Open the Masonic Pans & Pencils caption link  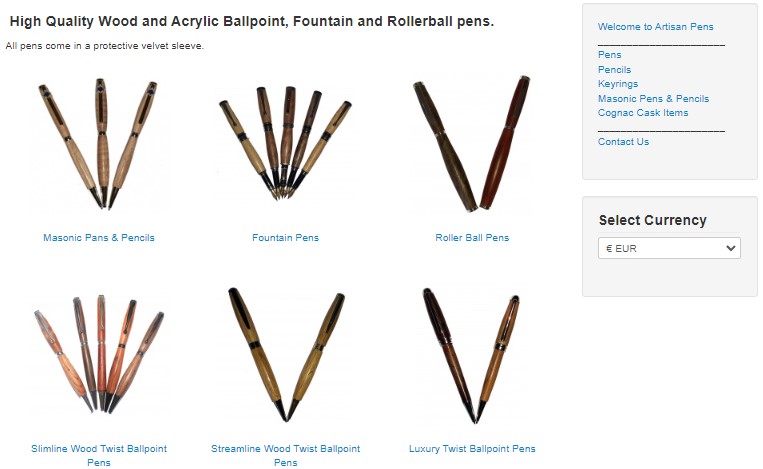pyautogui.click(x=99, y=238)
